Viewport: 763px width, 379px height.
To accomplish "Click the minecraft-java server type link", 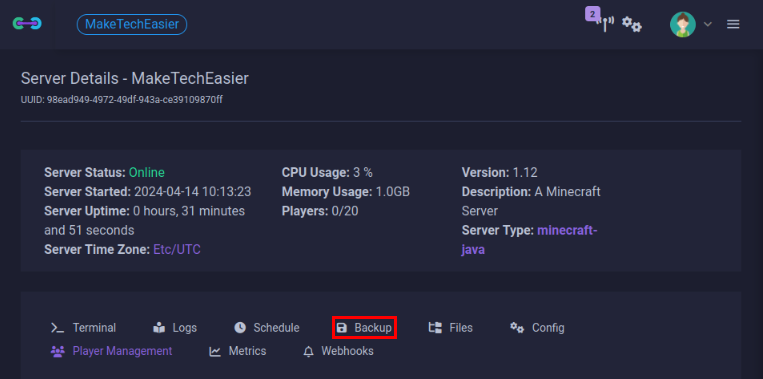I will [529, 240].
